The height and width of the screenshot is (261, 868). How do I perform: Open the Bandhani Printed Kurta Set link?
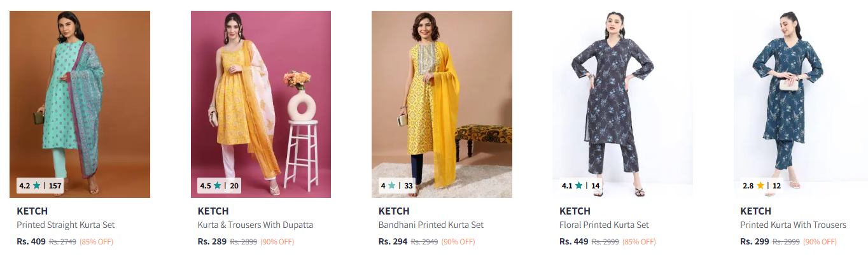pyautogui.click(x=431, y=225)
